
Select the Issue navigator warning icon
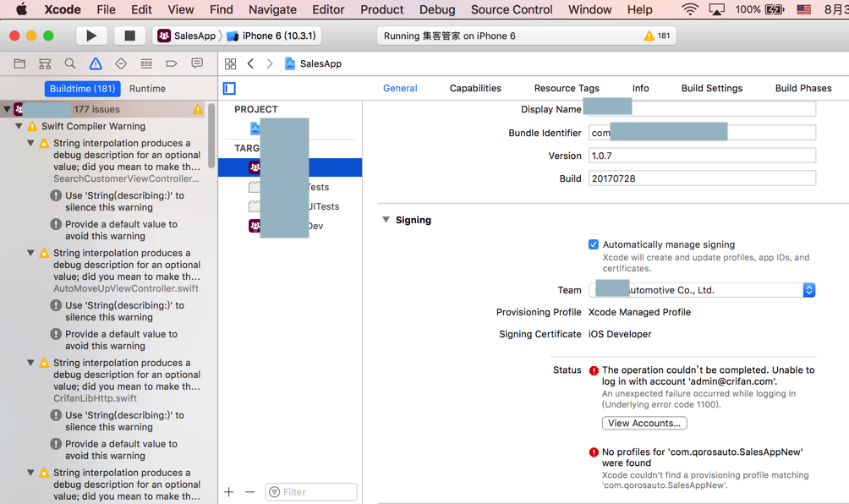click(x=96, y=63)
